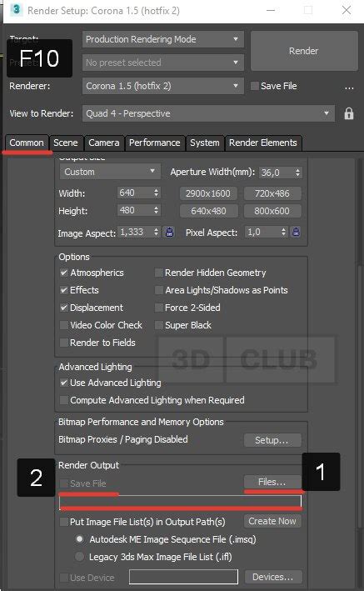Click the Render button
This screenshot has width=364, height=591.
coord(304,51)
